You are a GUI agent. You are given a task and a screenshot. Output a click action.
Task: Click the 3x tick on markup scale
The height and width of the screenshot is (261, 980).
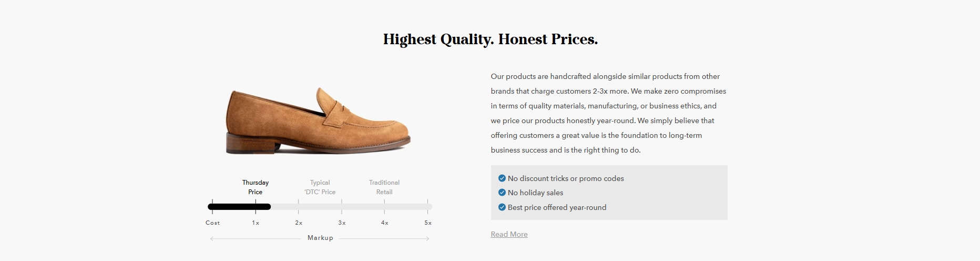(x=342, y=223)
